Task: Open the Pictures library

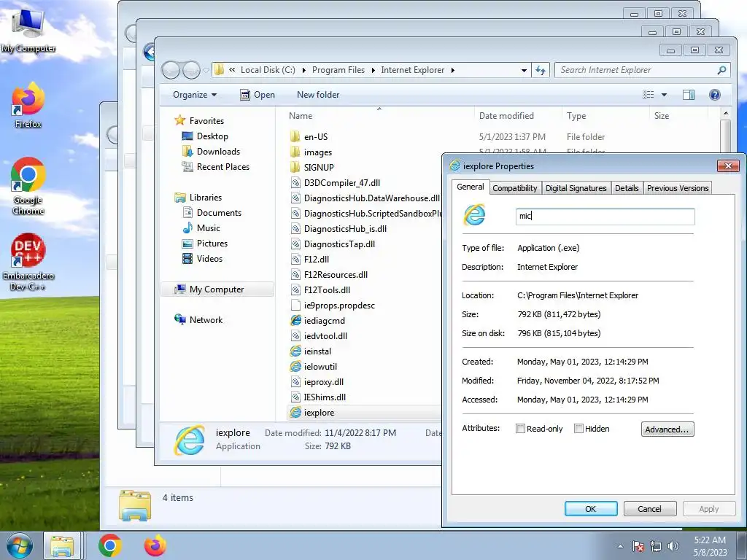Action: pyautogui.click(x=212, y=244)
